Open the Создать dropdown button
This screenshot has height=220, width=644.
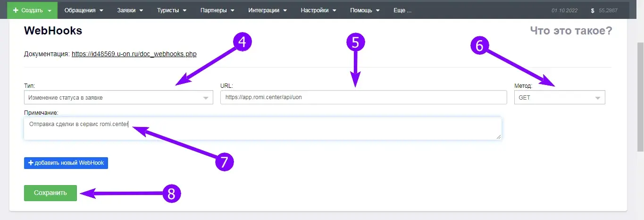click(x=32, y=10)
